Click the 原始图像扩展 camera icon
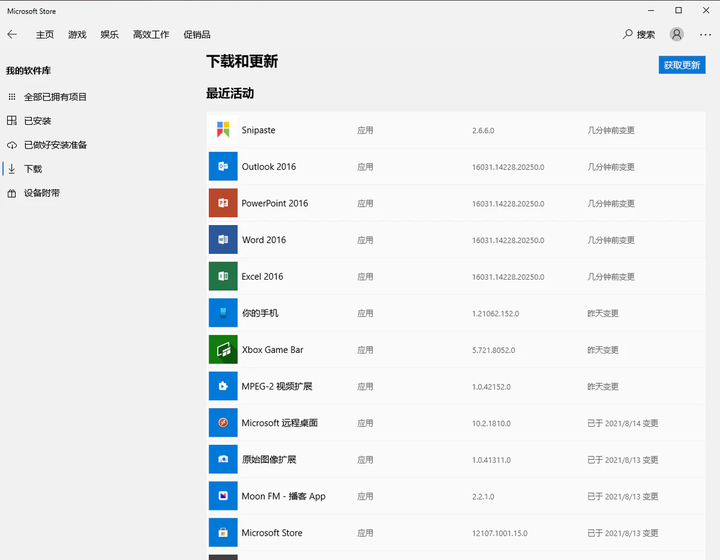The image size is (720, 560). [x=223, y=459]
